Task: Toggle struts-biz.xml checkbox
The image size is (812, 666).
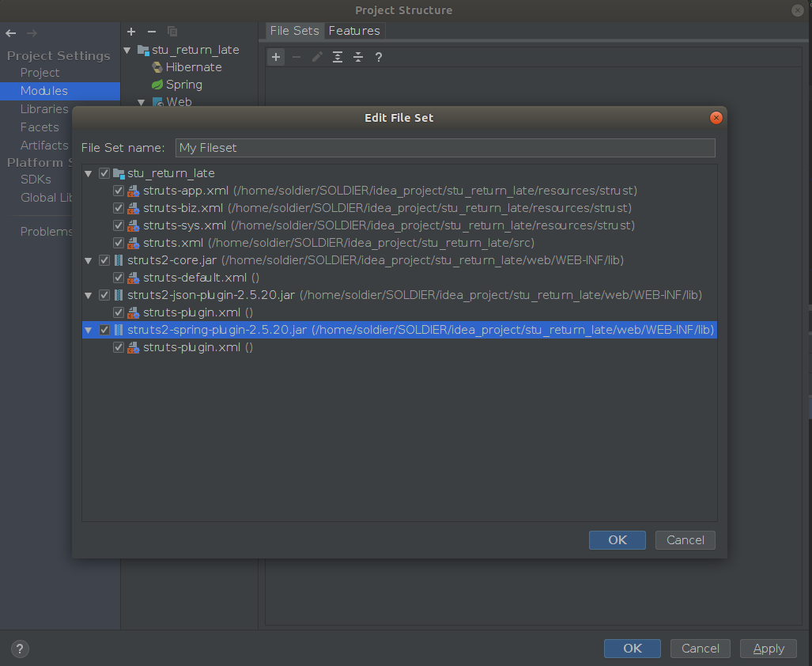Action: [x=119, y=208]
